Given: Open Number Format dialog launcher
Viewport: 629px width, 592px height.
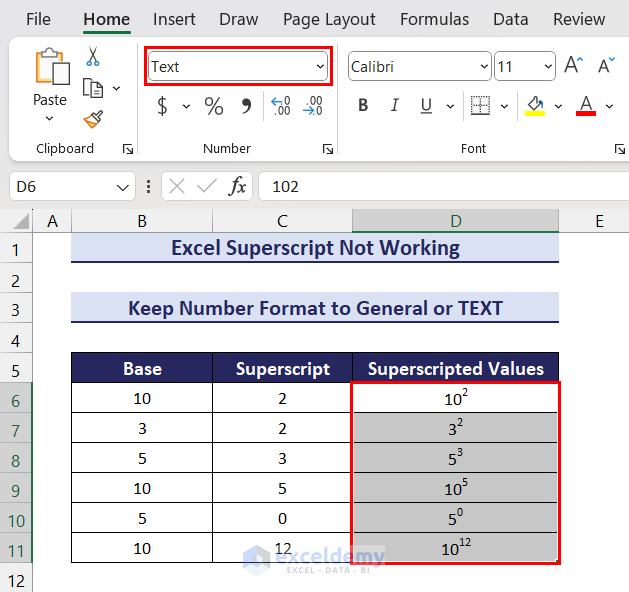Looking at the screenshot, I should point(327,149).
